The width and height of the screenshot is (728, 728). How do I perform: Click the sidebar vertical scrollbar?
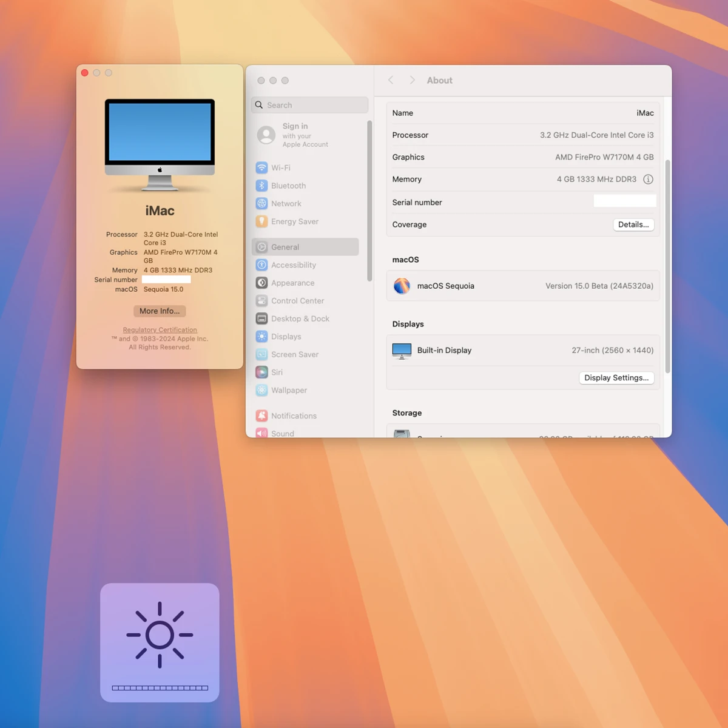tap(369, 201)
